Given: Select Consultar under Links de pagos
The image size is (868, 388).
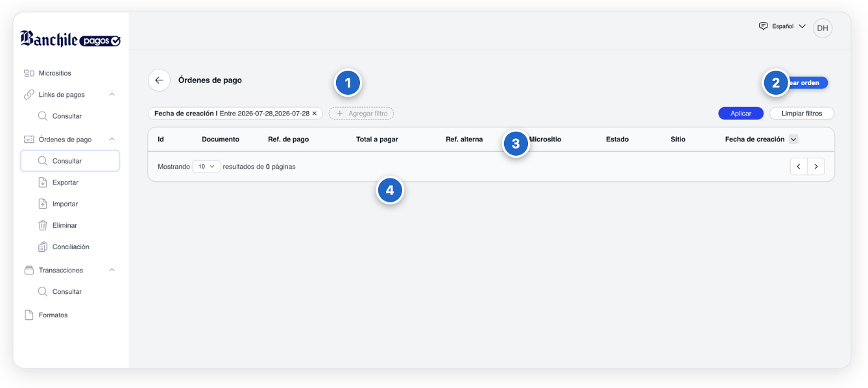Looking at the screenshot, I should coord(67,116).
